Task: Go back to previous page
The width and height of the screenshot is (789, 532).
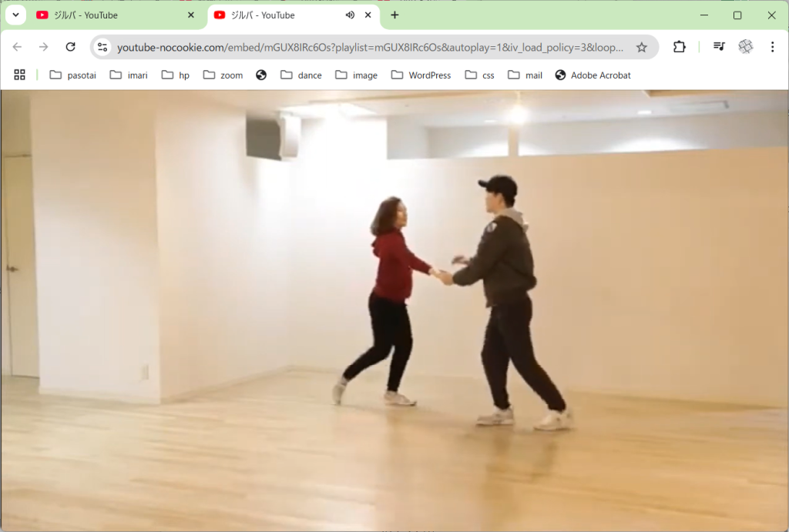Action: (17, 47)
